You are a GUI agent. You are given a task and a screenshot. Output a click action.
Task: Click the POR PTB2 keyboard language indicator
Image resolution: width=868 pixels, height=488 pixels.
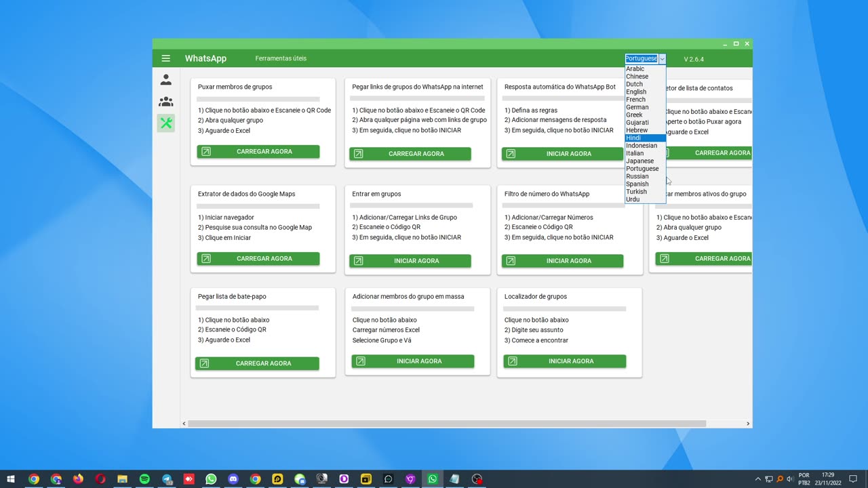[804, 479]
